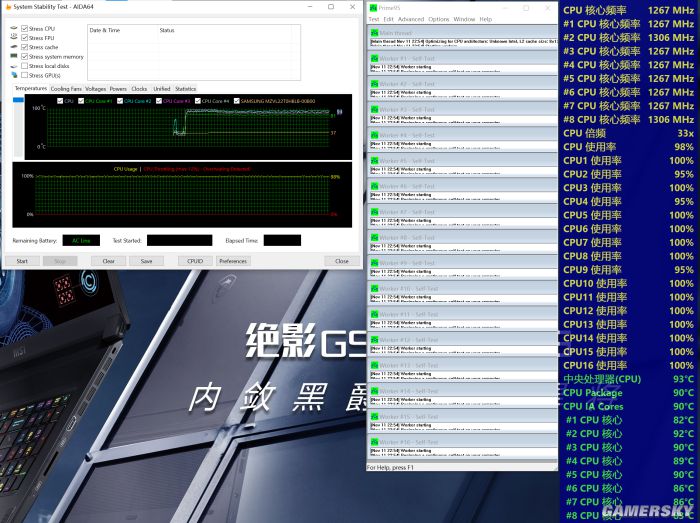Viewport: 700px width, 523px height.
Task: Open CPUID from AIDA64 window
Action: coord(195,261)
